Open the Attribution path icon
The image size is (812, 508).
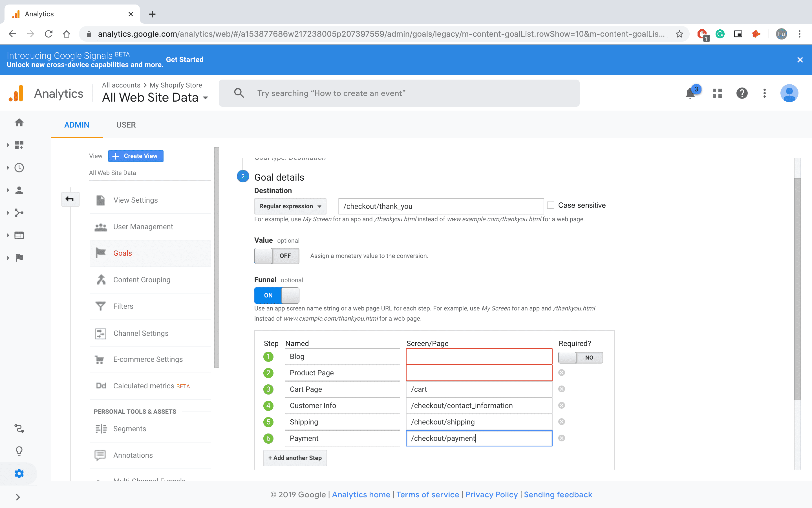coord(19,428)
